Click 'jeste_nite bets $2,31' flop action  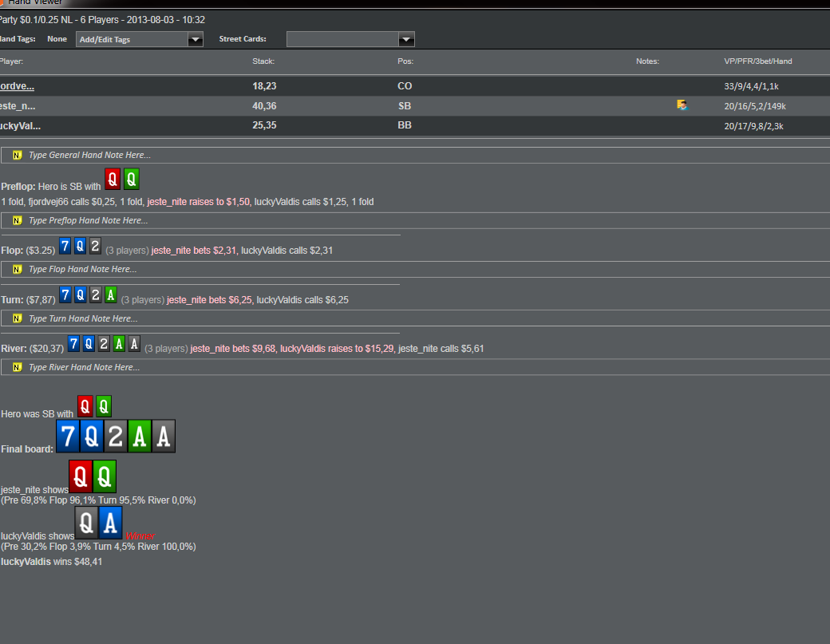click(194, 251)
